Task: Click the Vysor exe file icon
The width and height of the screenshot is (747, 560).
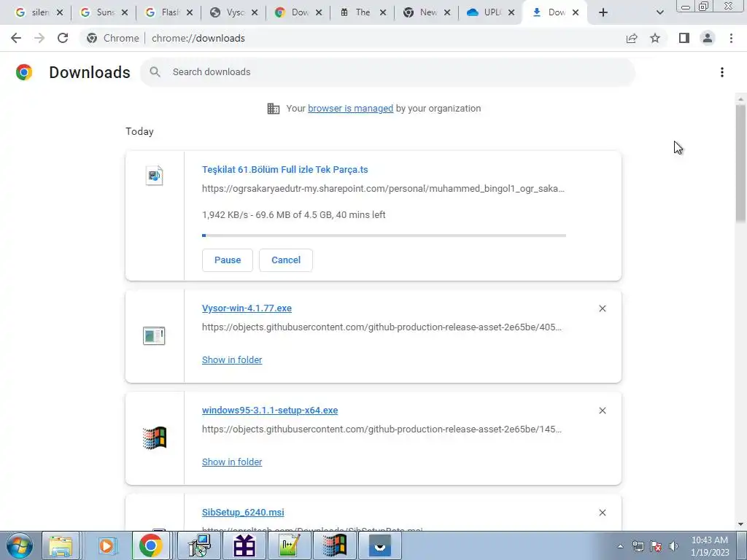Action: click(154, 335)
